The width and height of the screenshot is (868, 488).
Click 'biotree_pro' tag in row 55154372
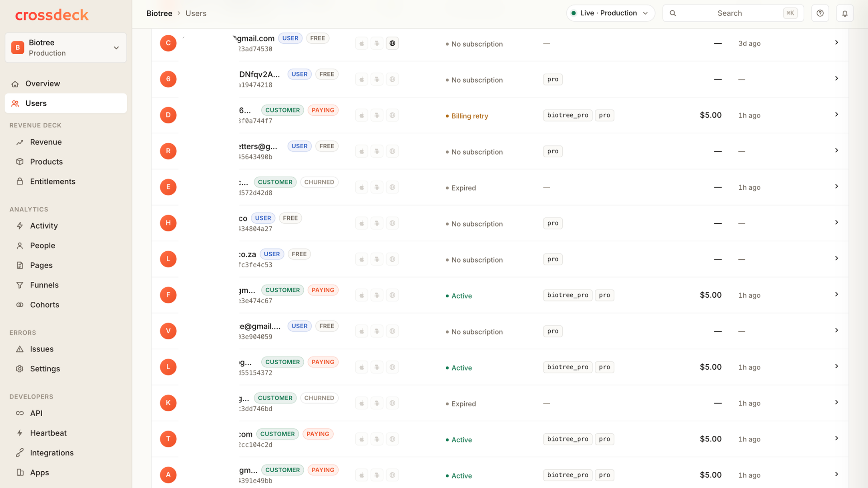coord(568,367)
